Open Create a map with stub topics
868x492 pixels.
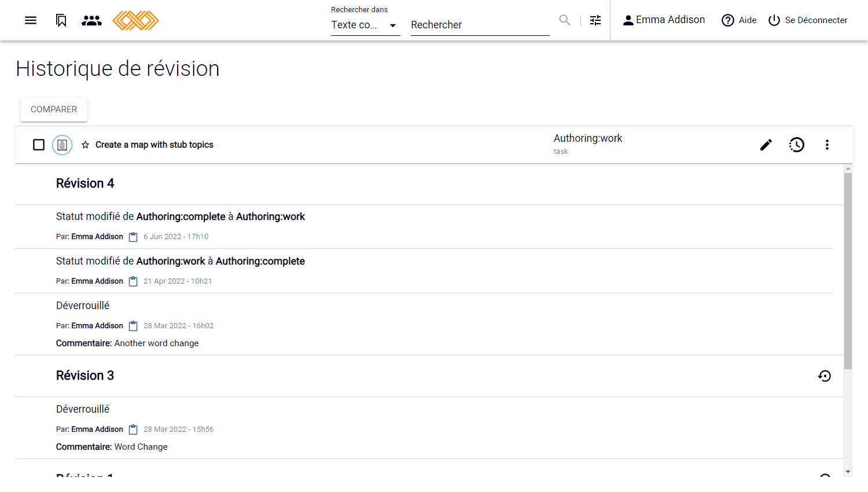(155, 145)
